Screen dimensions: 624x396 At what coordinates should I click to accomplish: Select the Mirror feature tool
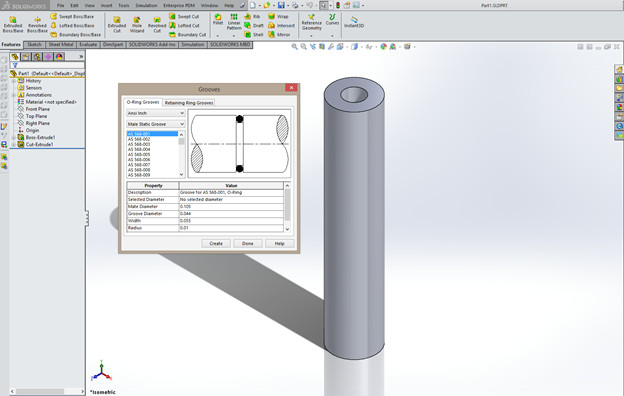point(279,35)
